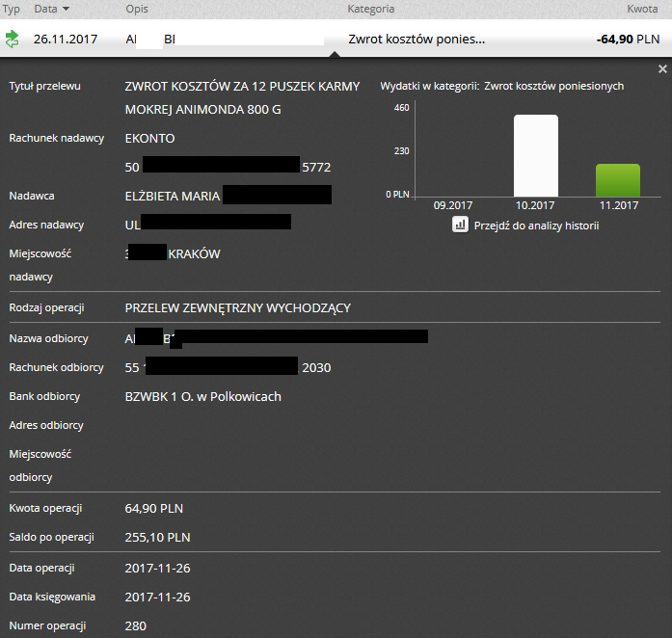This screenshot has width=672, height=638.
Task: Close the transaction details panel
Action: click(662, 69)
